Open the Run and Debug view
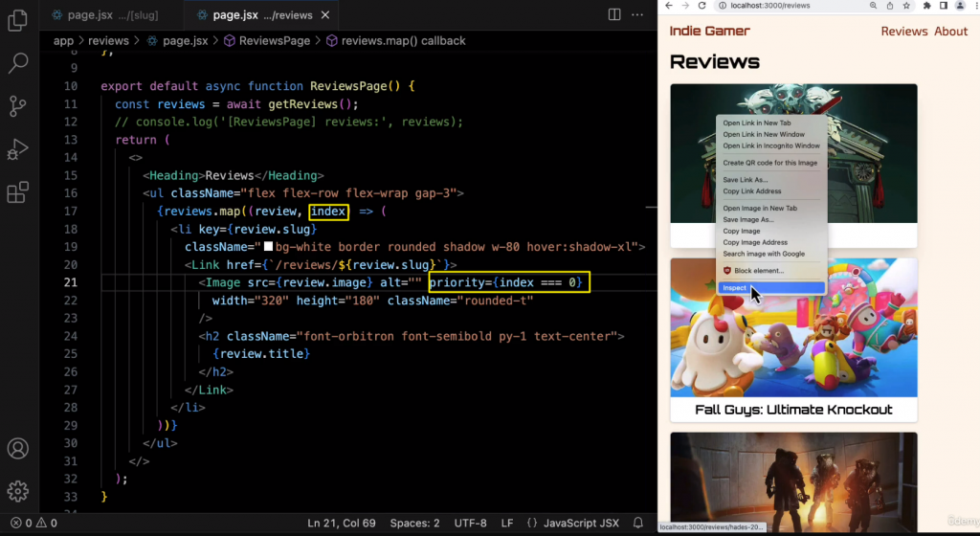This screenshot has width=980, height=536. pyautogui.click(x=17, y=149)
